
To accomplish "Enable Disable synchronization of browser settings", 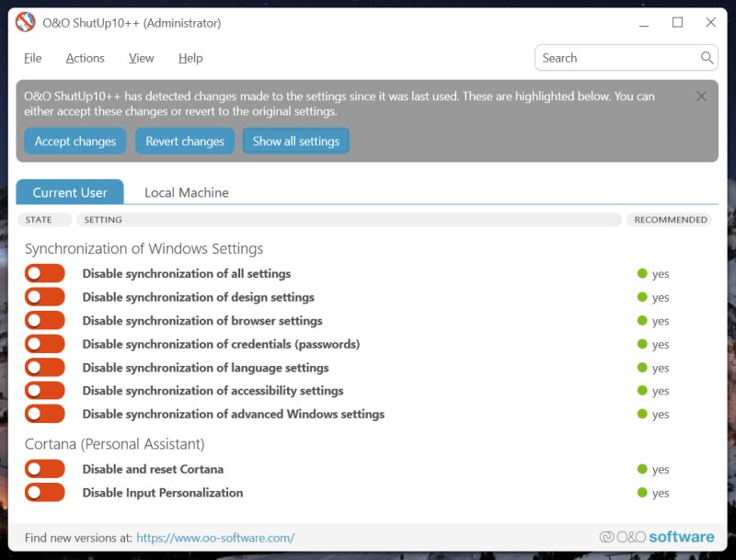I will click(x=45, y=320).
